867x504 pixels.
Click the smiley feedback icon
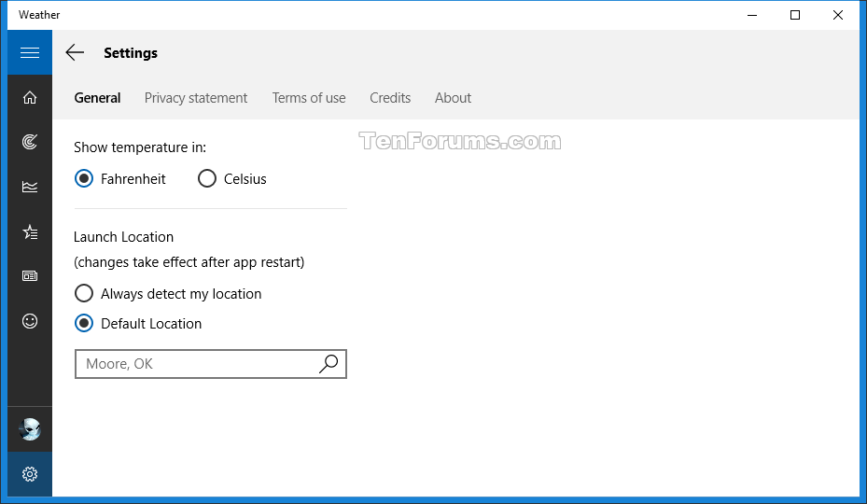point(30,321)
